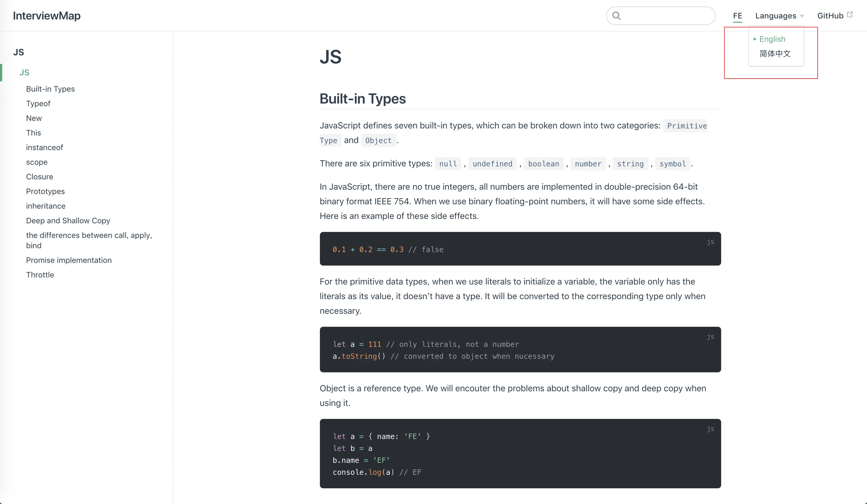
Task: Click the active green JS sidebar link
Action: tap(24, 72)
